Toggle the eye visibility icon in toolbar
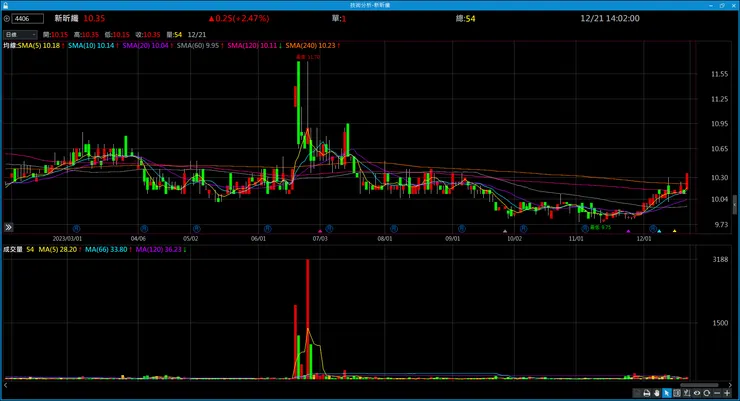Image resolution: width=740 pixels, height=401 pixels. 697,393
